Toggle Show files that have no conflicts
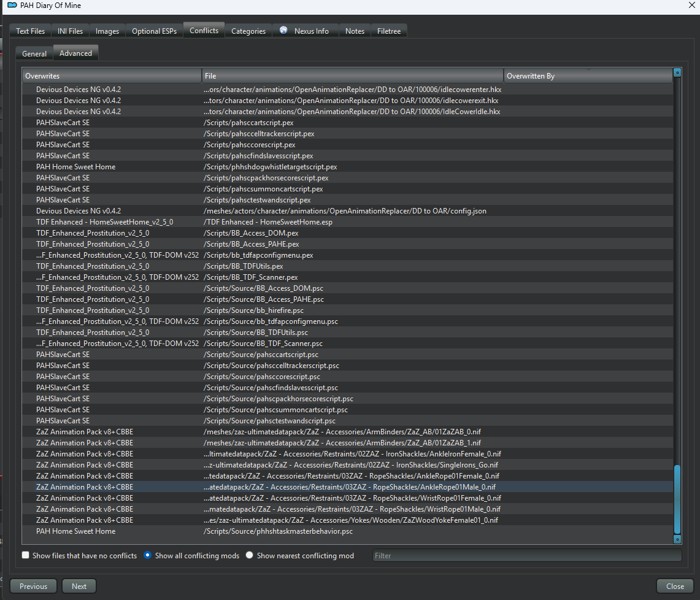 click(25, 555)
